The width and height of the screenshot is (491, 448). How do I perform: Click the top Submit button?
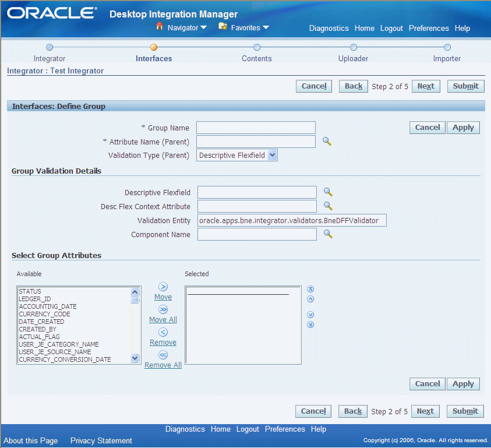pos(465,86)
